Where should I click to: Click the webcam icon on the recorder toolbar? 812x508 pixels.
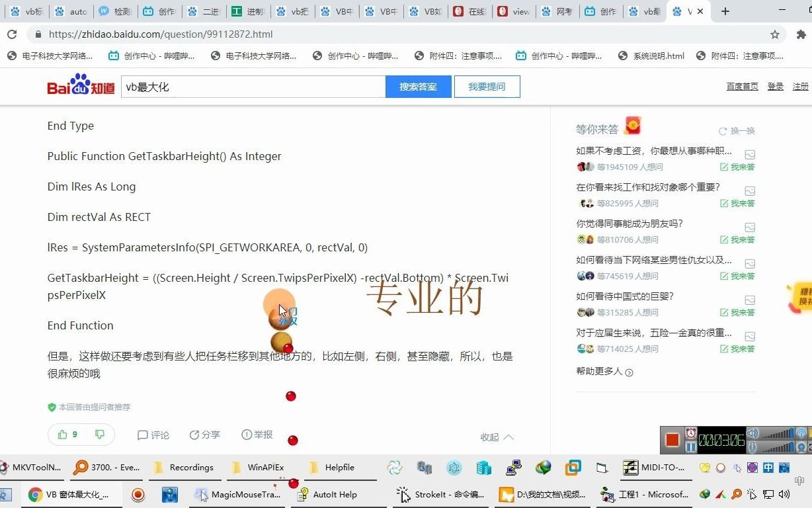coord(801,448)
